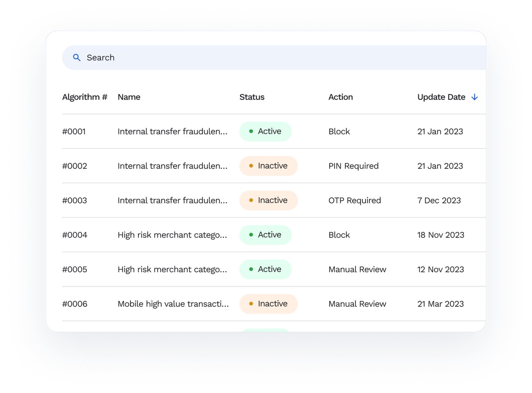The width and height of the screenshot is (532, 393).
Task: Select algorithm #0002 cell
Action: click(74, 166)
